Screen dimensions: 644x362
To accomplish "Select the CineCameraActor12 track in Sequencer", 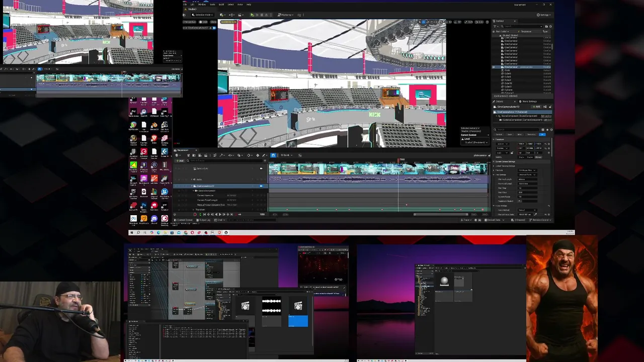I will (220, 186).
